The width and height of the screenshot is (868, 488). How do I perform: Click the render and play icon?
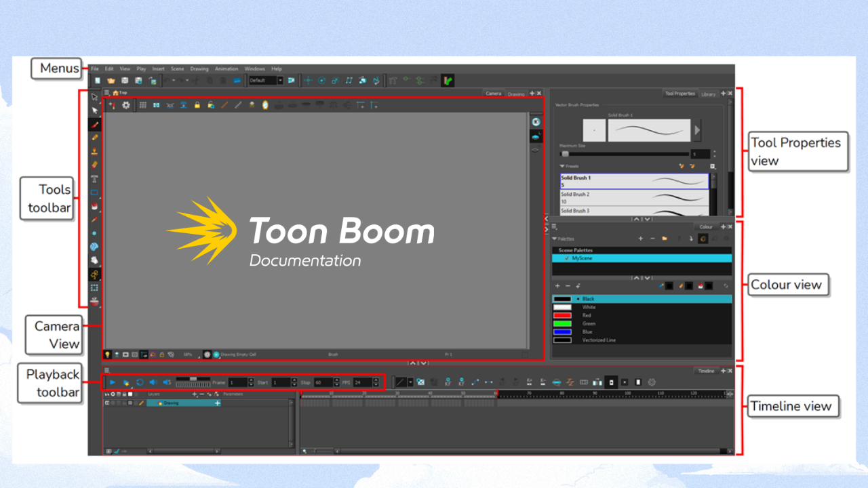pos(126,382)
